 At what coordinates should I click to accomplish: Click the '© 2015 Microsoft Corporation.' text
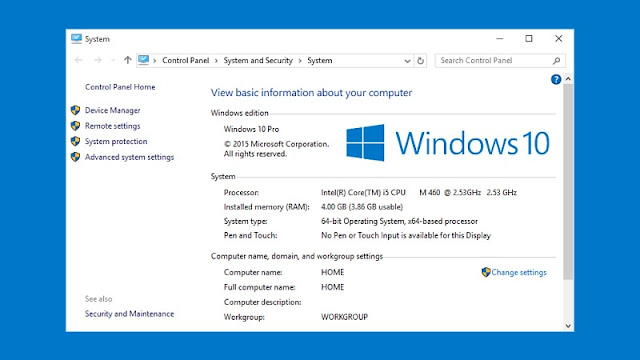click(276, 144)
